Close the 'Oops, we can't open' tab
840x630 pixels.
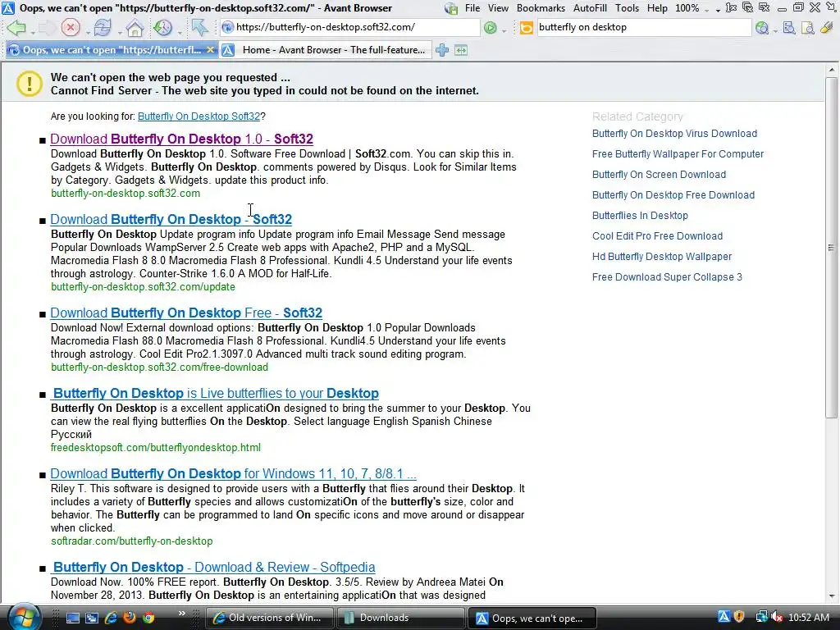pos(211,50)
